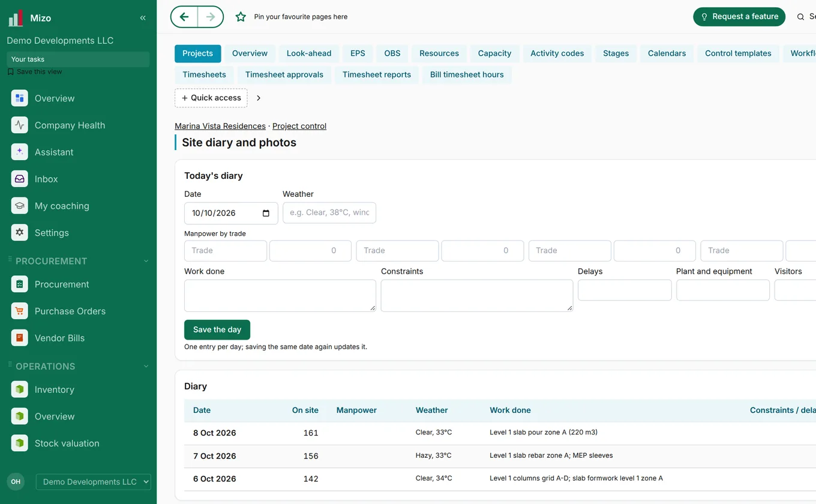Click the Work done text area

pyautogui.click(x=280, y=296)
